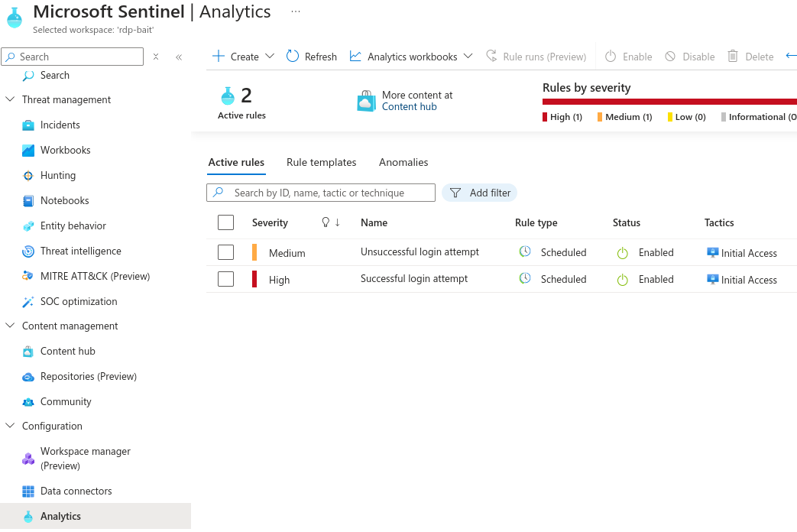
Task: Check the Successful login attempt row
Action: [225, 279]
